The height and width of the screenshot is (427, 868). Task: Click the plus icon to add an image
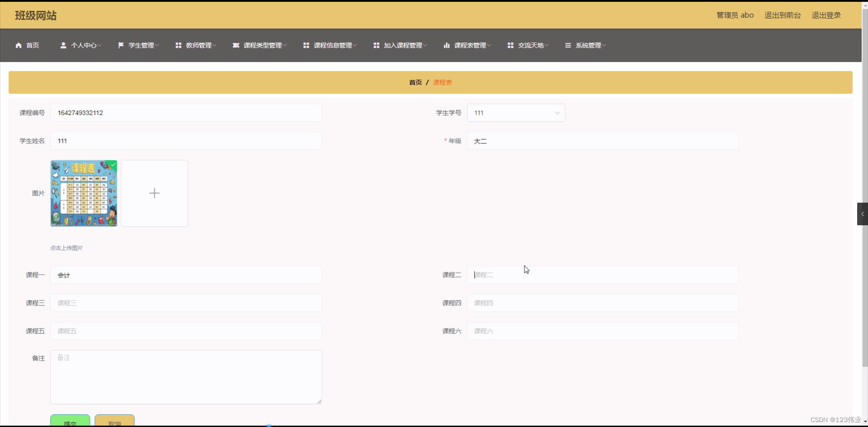[x=154, y=193]
